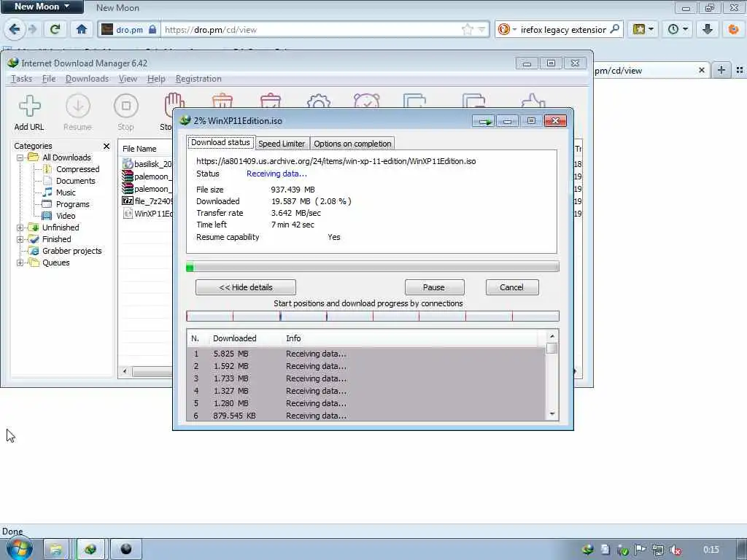Close the pm/cd/view browser tab
747x560 pixels.
(x=701, y=70)
